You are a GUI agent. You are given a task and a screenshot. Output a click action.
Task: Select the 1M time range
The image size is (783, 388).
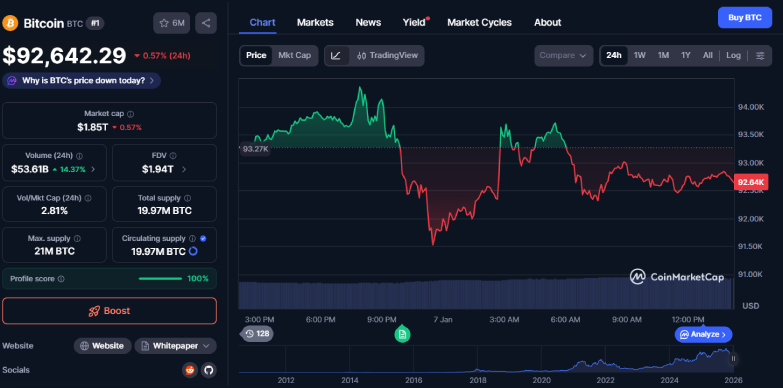(663, 55)
